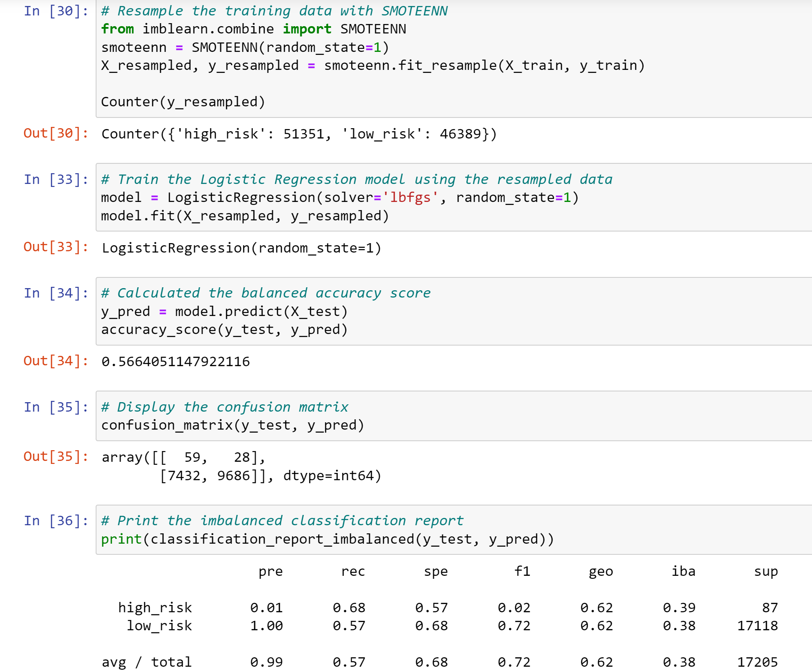The width and height of the screenshot is (812, 671).
Task: Click the balanced accuracy score code cell
Action: (x=454, y=311)
